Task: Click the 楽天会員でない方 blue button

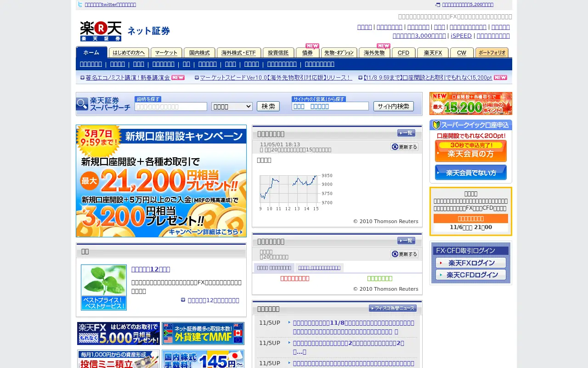Action: 471,172
